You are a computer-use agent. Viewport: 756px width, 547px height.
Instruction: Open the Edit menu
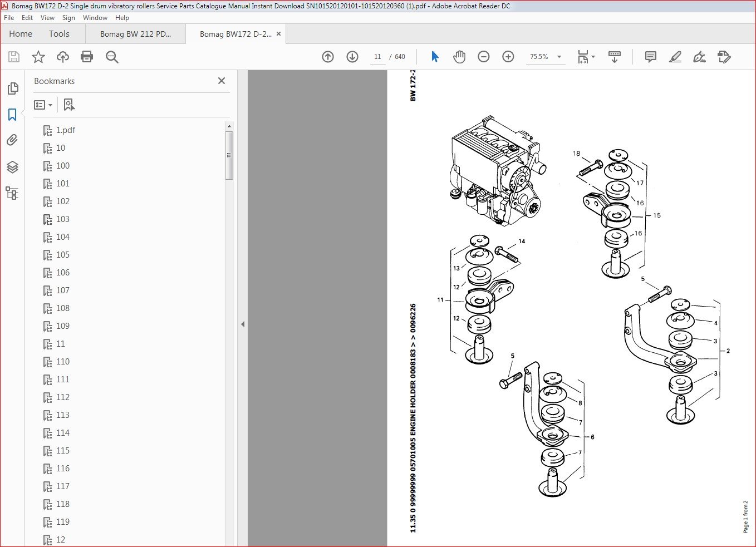(27, 18)
